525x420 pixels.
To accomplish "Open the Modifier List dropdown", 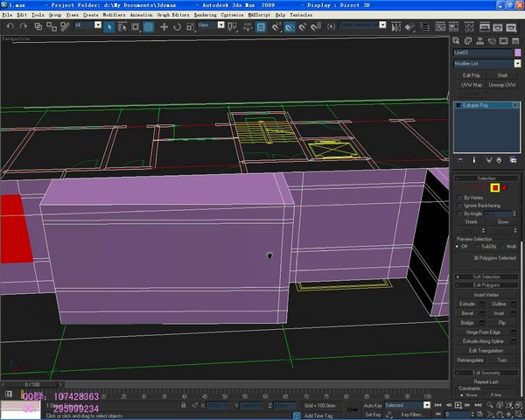I will (487, 63).
